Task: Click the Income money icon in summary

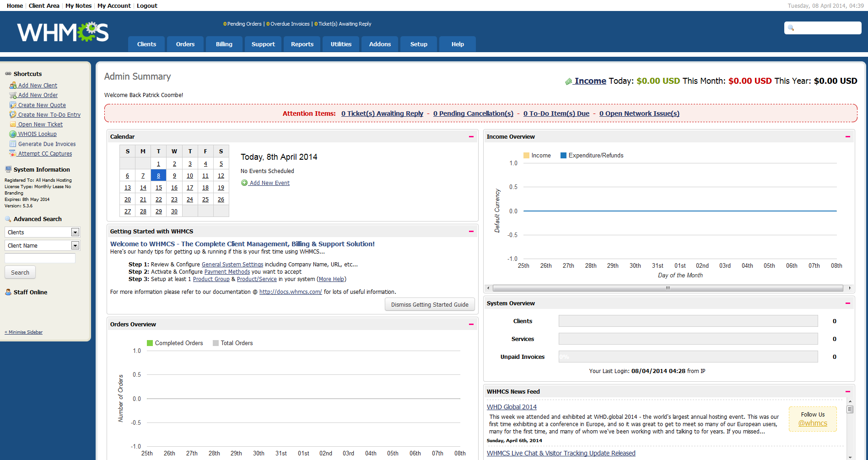Action: (569, 81)
